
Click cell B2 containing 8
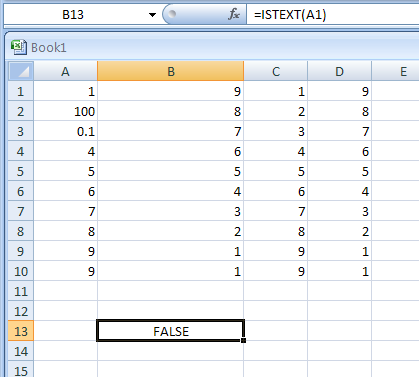[x=171, y=111]
